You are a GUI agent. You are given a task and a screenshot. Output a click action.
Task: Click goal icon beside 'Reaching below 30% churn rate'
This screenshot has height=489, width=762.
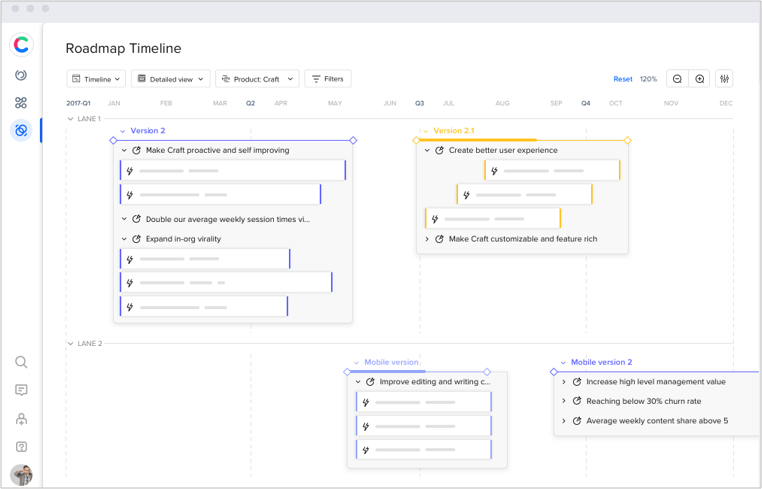[x=577, y=401]
